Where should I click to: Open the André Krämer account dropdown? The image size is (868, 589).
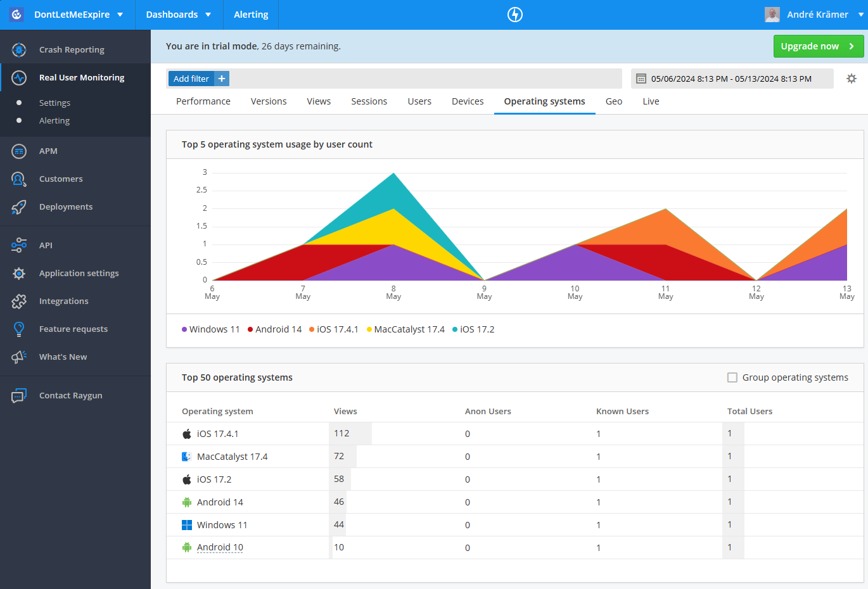pos(817,14)
